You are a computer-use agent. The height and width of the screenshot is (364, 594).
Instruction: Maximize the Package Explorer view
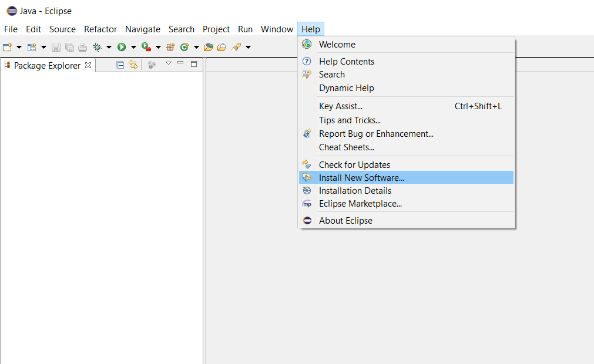point(194,64)
